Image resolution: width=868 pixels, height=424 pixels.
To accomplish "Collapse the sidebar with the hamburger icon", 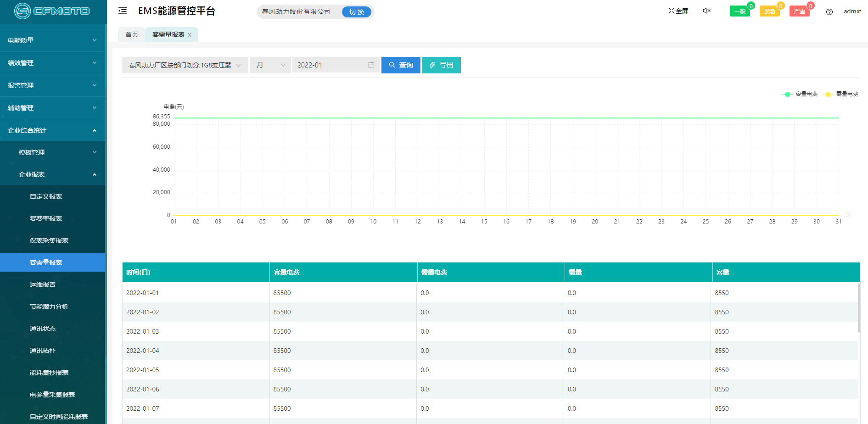I will pos(123,11).
